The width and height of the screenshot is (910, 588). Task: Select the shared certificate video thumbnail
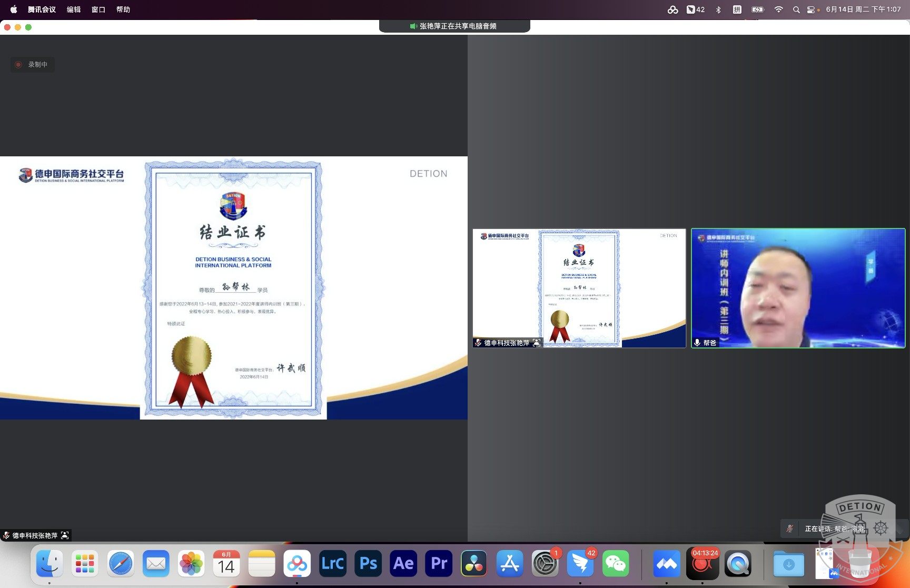pos(579,288)
